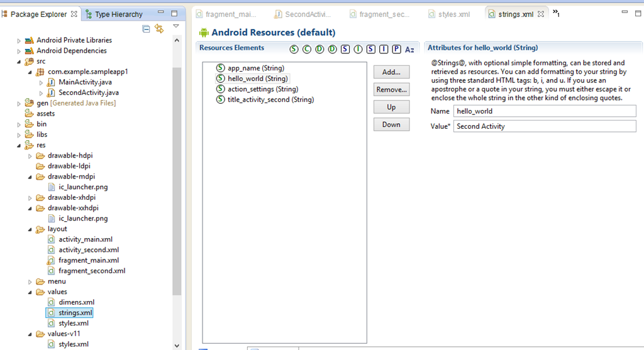Click the S icon beside app_name
Viewport: 644px width, 350px height.
(x=221, y=68)
